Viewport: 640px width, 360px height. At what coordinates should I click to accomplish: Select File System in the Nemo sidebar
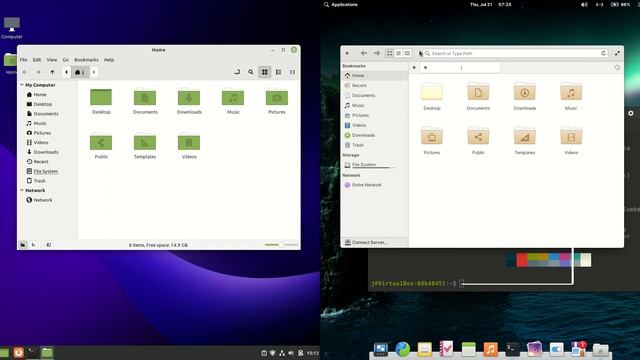click(42, 171)
